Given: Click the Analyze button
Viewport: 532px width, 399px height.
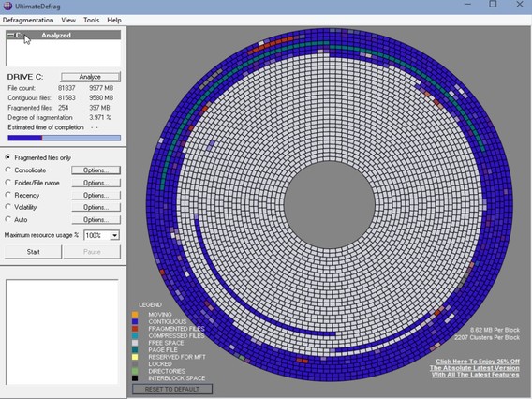Looking at the screenshot, I should [x=90, y=77].
